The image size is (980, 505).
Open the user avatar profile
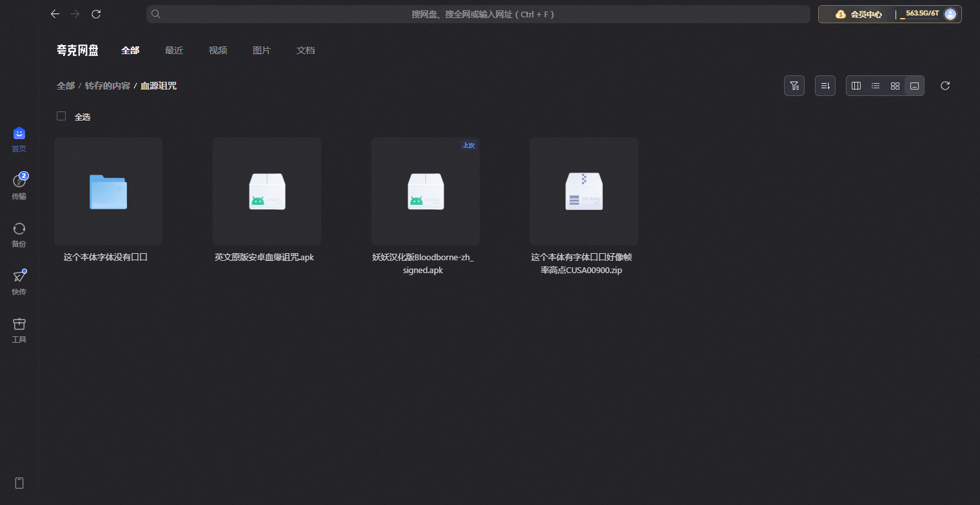(x=950, y=14)
